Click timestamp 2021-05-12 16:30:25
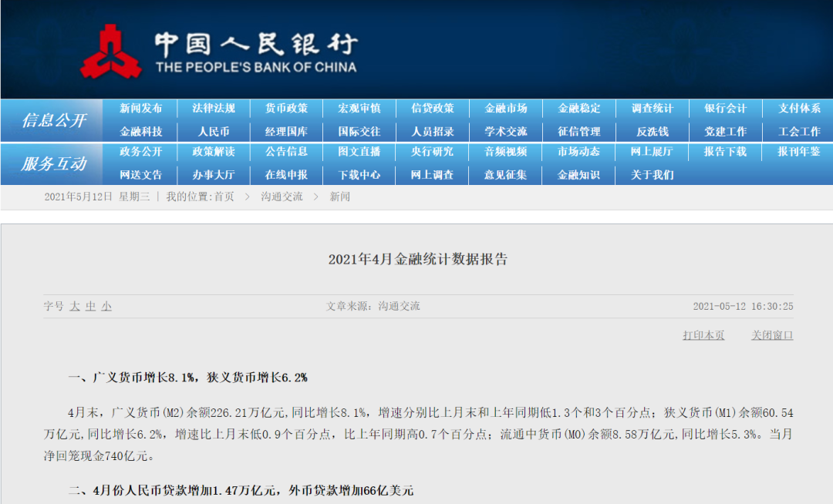 pos(743,306)
